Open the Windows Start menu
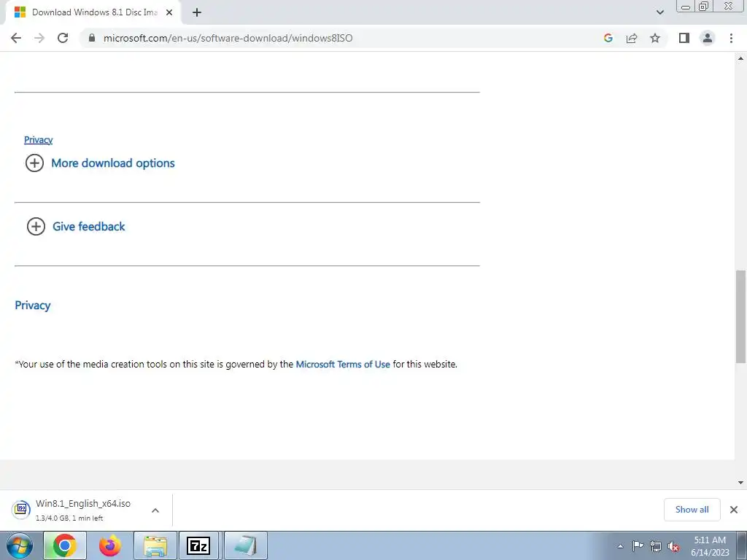The image size is (747, 560). click(x=20, y=545)
